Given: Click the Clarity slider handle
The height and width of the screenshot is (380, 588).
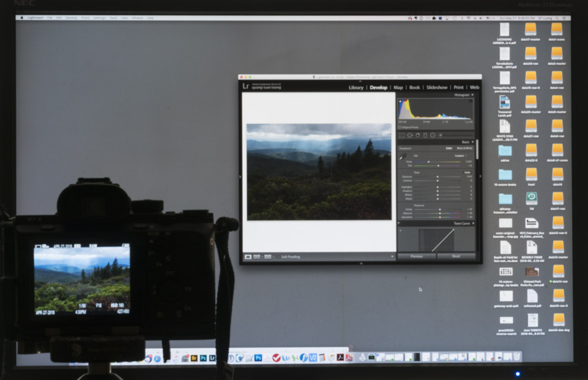Looking at the screenshot, I should 440,209.
